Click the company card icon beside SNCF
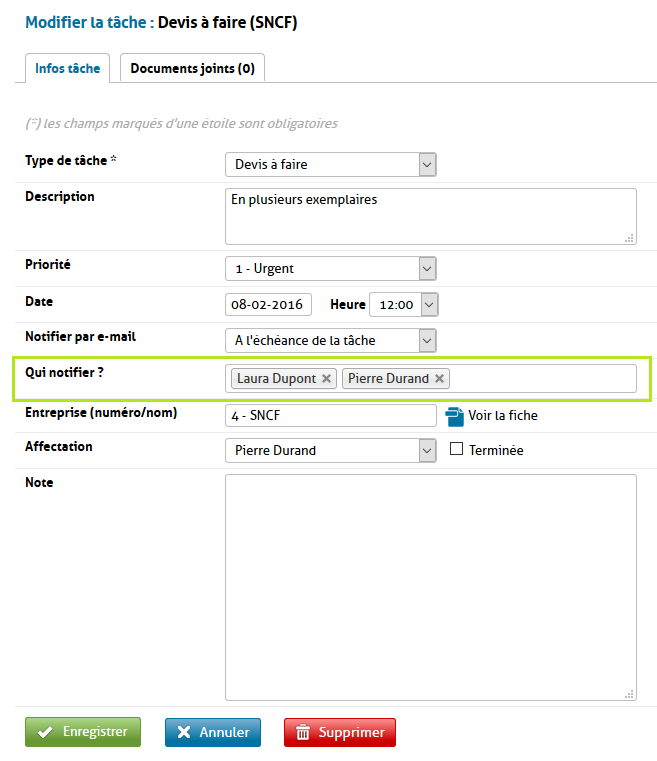This screenshot has height=761, width=657. [455, 415]
